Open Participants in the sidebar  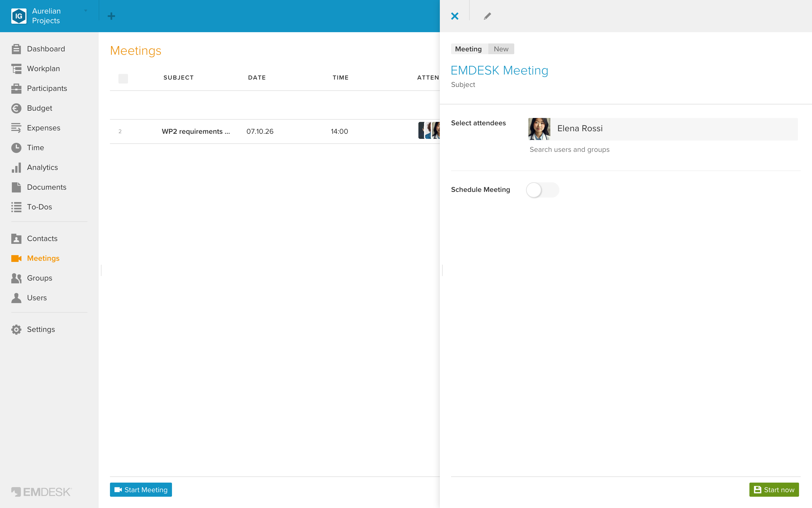pyautogui.click(x=47, y=88)
